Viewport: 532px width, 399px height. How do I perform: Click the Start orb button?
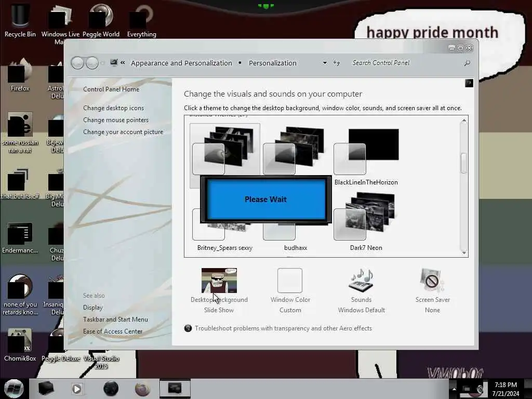14,389
